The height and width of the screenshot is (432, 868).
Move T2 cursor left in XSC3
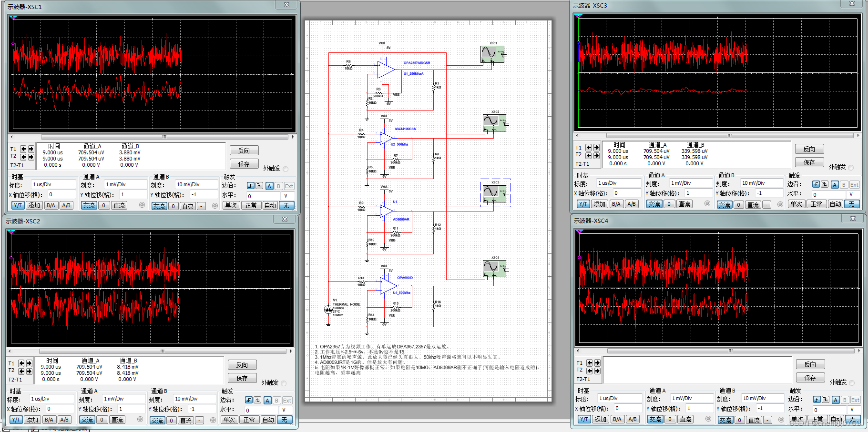click(x=589, y=155)
